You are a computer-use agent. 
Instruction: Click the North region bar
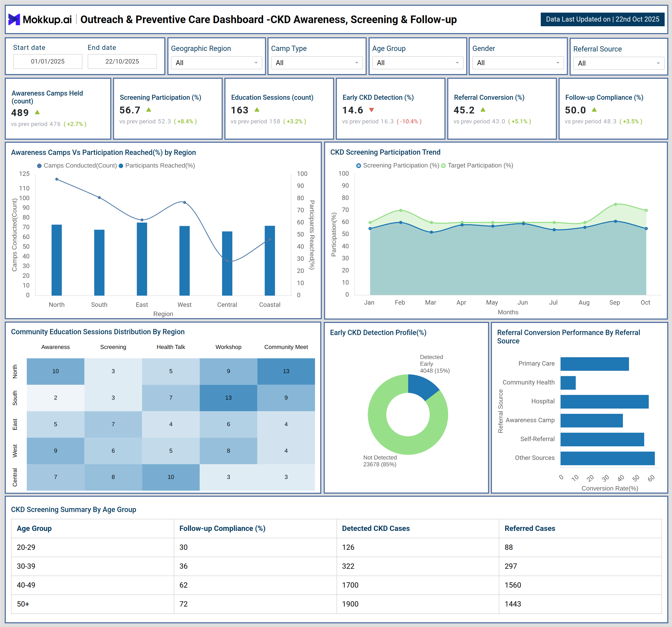click(56, 260)
